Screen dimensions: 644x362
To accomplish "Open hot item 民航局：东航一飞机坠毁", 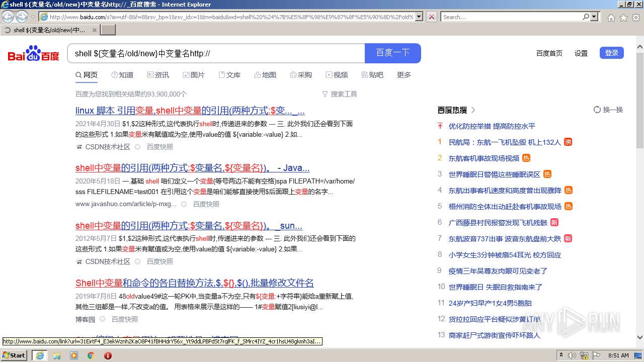I will [x=505, y=142].
